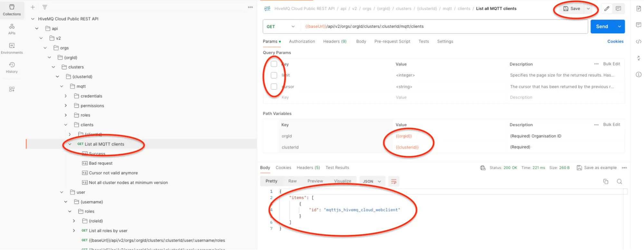Collapse the HiveMQ Cloud Public REST API collection

click(33, 19)
